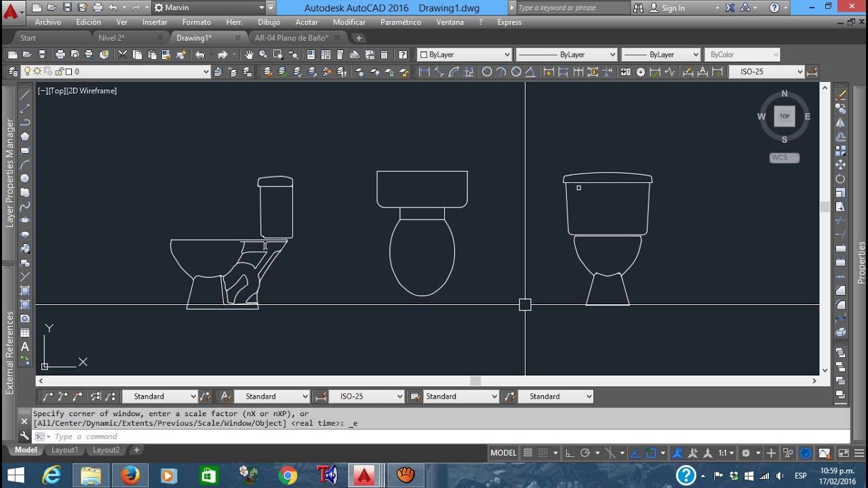Viewport: 868px width, 488px height.
Task: Select the Line tool in the draw toolbar
Action: [x=25, y=94]
